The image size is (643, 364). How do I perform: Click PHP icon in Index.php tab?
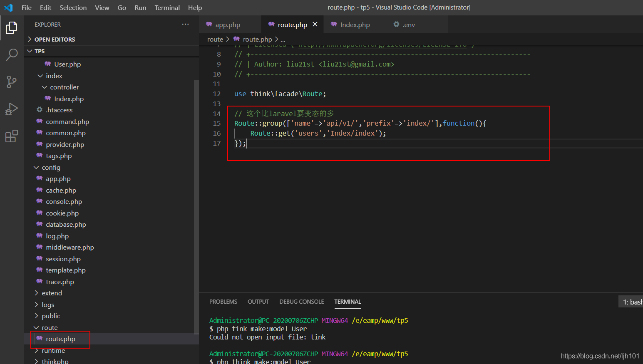click(334, 25)
